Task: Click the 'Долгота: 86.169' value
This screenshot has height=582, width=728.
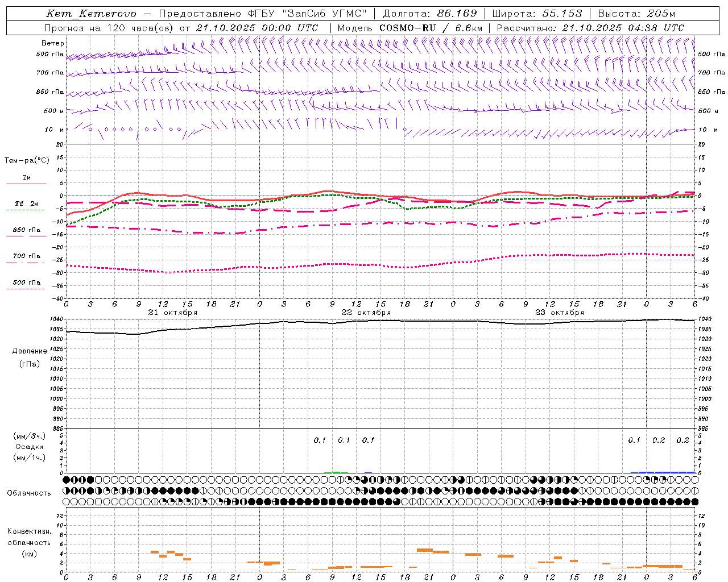Action: tap(430, 14)
